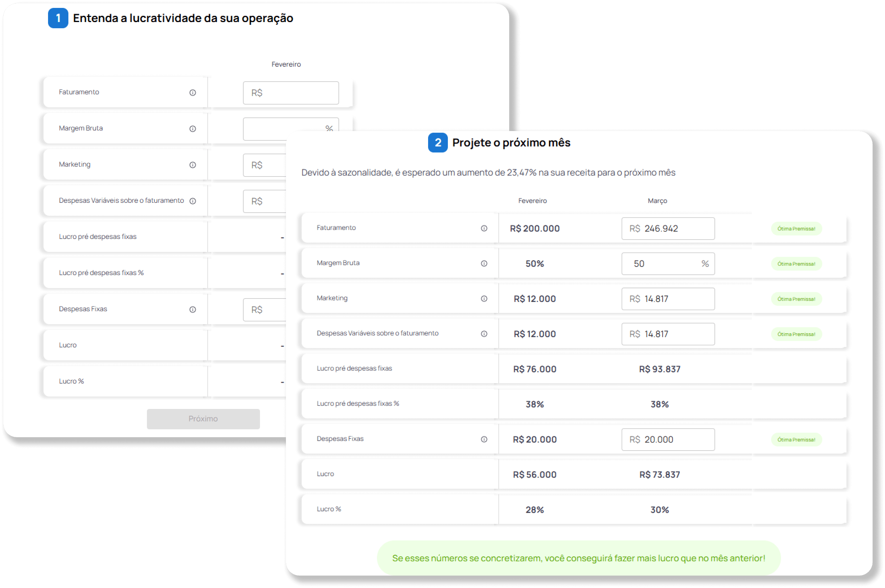Click Margem Bruta info icon in panel 1
The height and width of the screenshot is (588, 885).
click(x=192, y=129)
